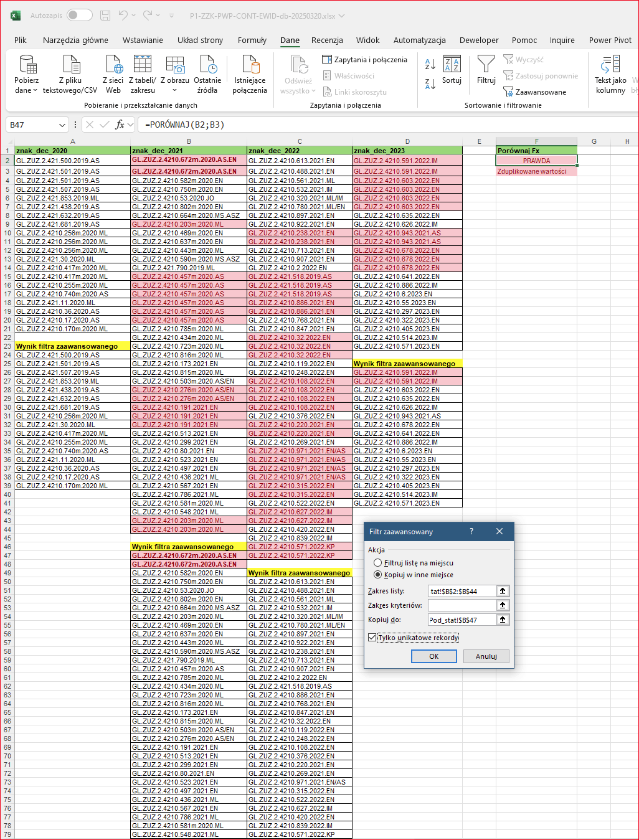The height and width of the screenshot is (840, 639).
Task: Click Anuluj in Filtr zaawansowany
Action: click(x=486, y=656)
